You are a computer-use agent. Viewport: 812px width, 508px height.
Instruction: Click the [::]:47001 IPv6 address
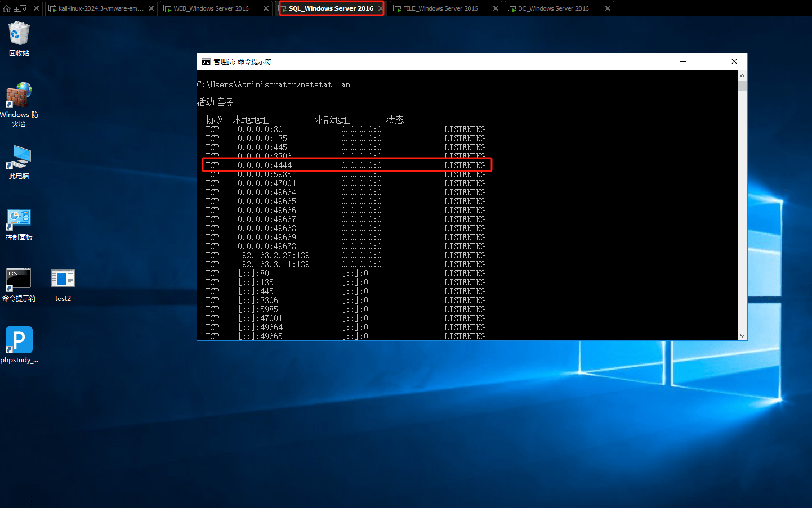260,318
